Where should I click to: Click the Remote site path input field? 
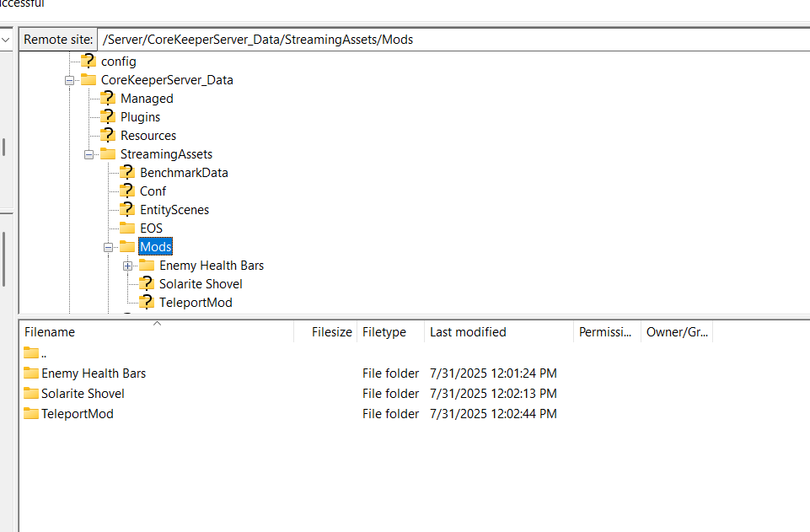click(x=453, y=40)
